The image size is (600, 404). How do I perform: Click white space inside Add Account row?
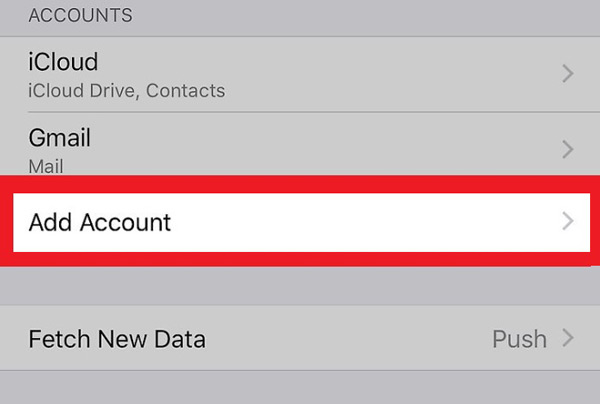click(370, 222)
